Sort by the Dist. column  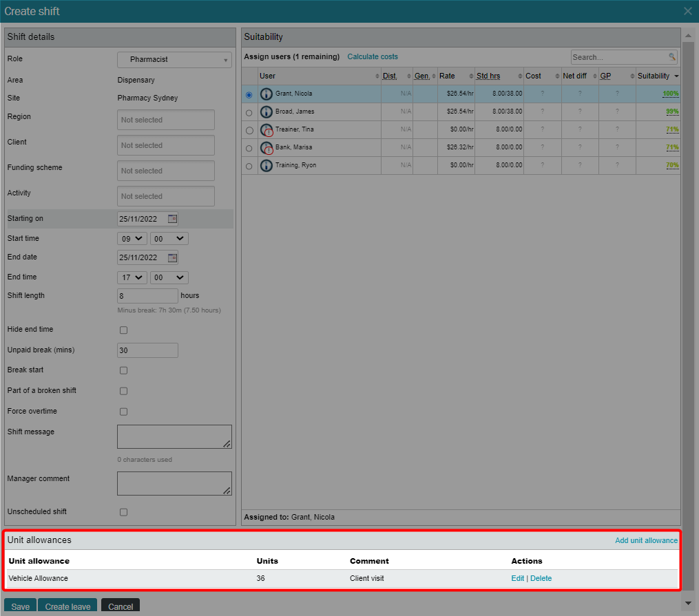[397, 76]
